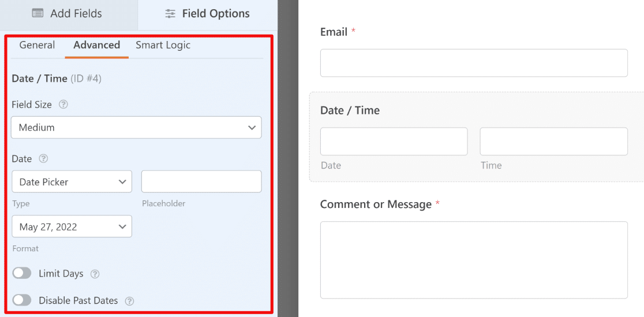
Task: Enable the Limit Days toggle
Action: [22, 274]
